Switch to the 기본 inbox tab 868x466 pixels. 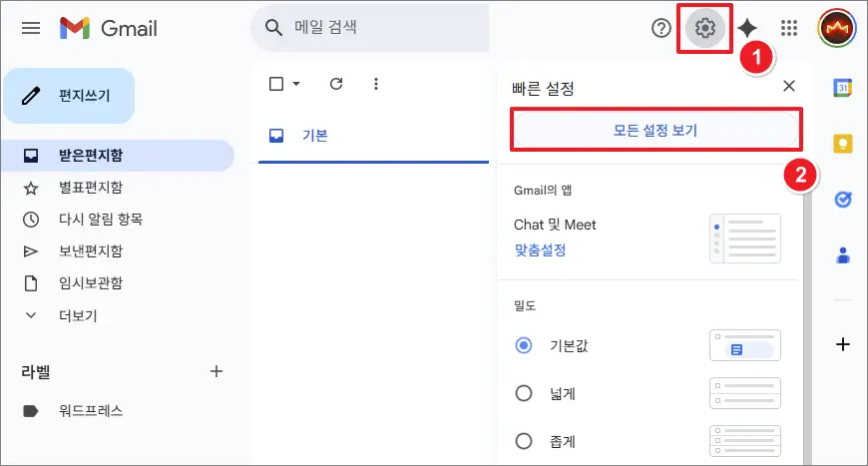click(314, 135)
